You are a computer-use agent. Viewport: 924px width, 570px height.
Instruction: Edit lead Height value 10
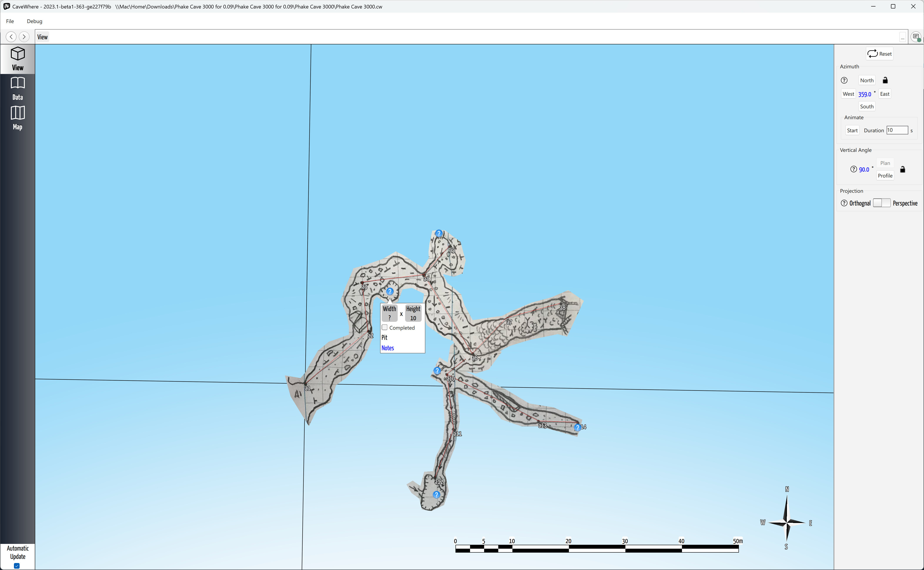pyautogui.click(x=413, y=318)
